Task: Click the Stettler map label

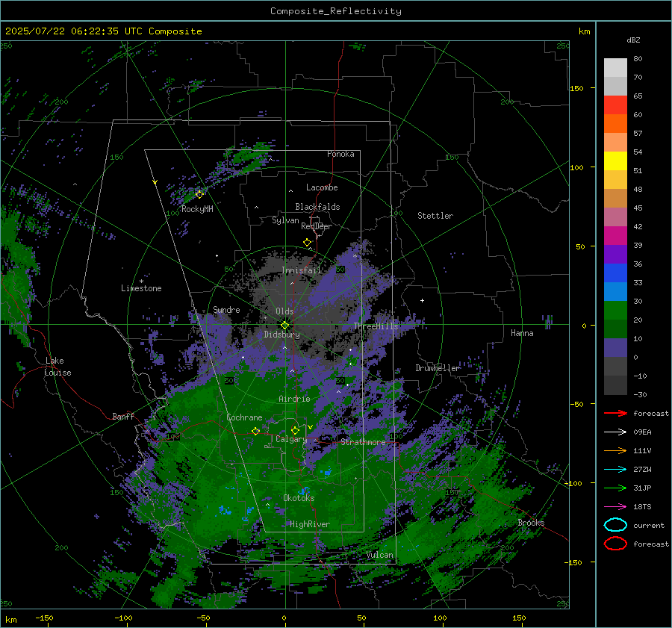Action: [x=435, y=216]
